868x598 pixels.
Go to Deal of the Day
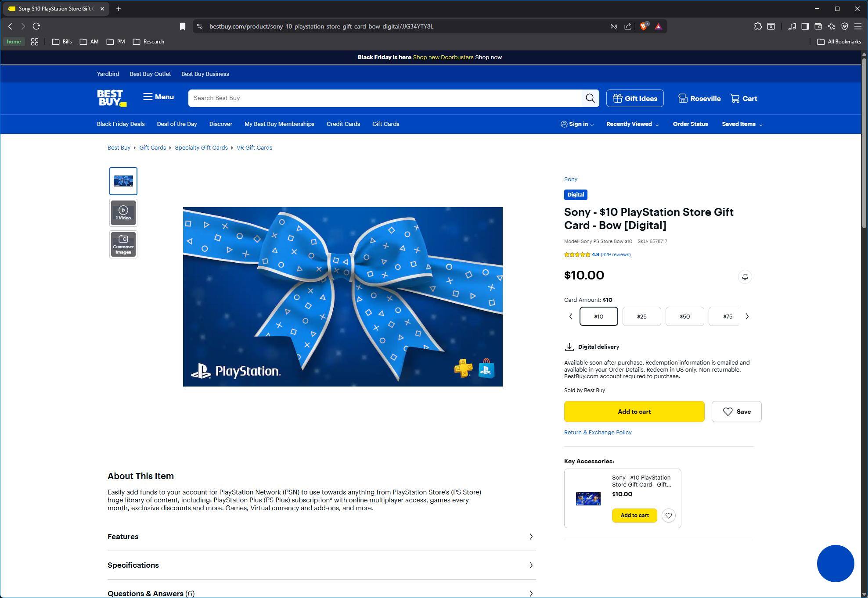[177, 124]
